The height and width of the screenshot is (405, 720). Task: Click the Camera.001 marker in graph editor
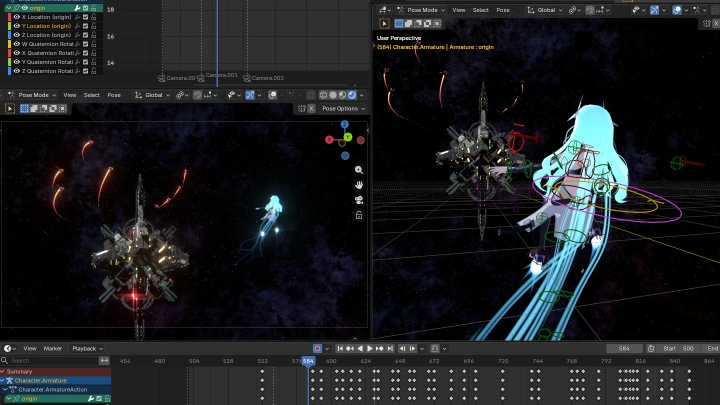click(x=217, y=75)
